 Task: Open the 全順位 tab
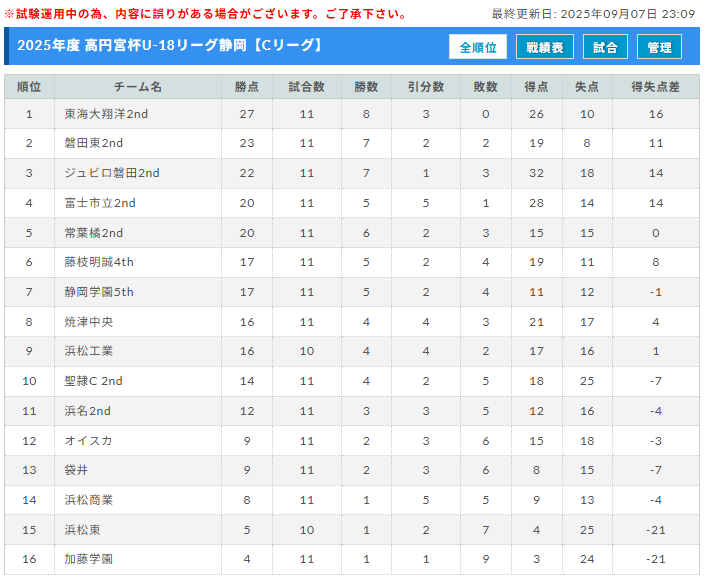(x=478, y=47)
